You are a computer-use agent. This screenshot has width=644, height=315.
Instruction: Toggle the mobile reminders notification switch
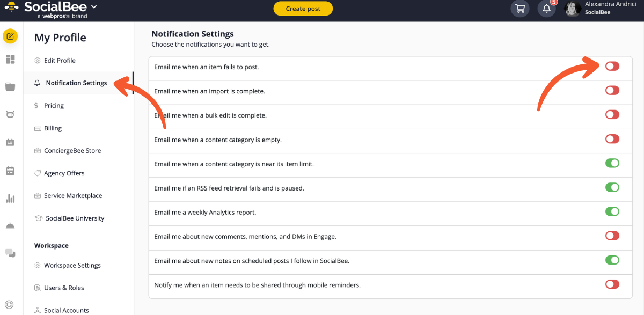coord(612,284)
